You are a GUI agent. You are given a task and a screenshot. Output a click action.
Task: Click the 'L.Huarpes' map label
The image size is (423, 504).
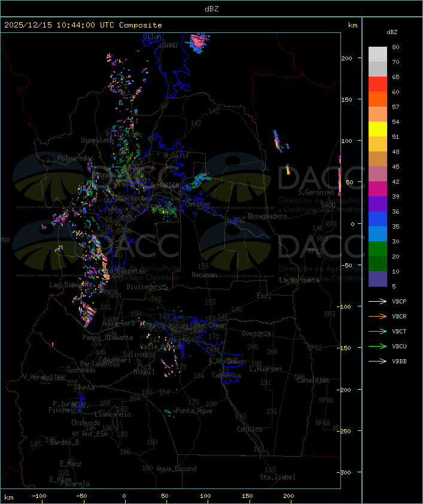(266, 369)
